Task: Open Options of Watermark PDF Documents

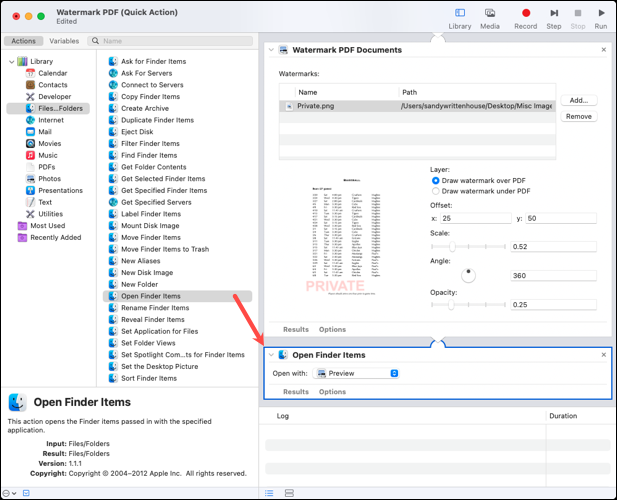Action: pos(332,330)
